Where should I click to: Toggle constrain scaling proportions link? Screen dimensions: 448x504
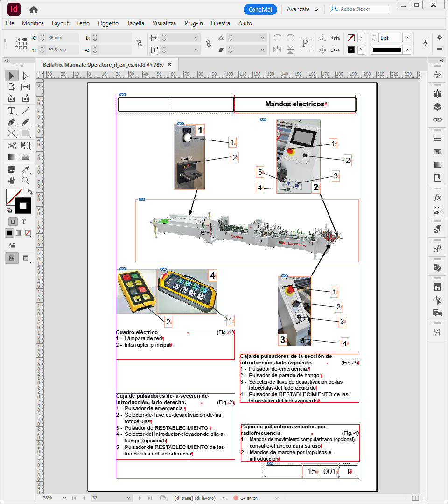tap(209, 43)
